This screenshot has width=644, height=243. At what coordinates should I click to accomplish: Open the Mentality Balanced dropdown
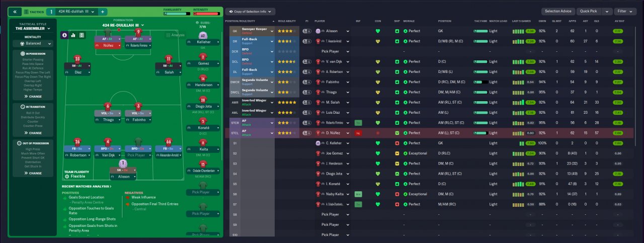coord(33,43)
